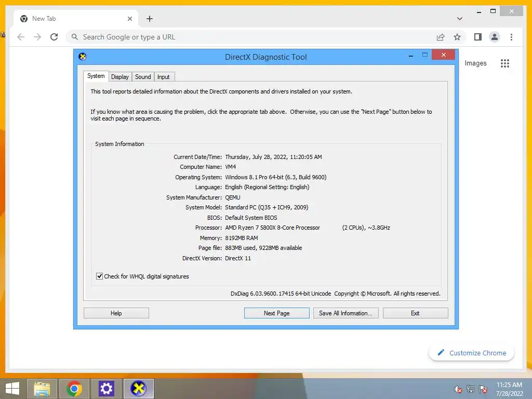Minimize the DirectX Diagnostic Tool window
Image resolution: width=532 pixels, height=399 pixels.
[411, 55]
